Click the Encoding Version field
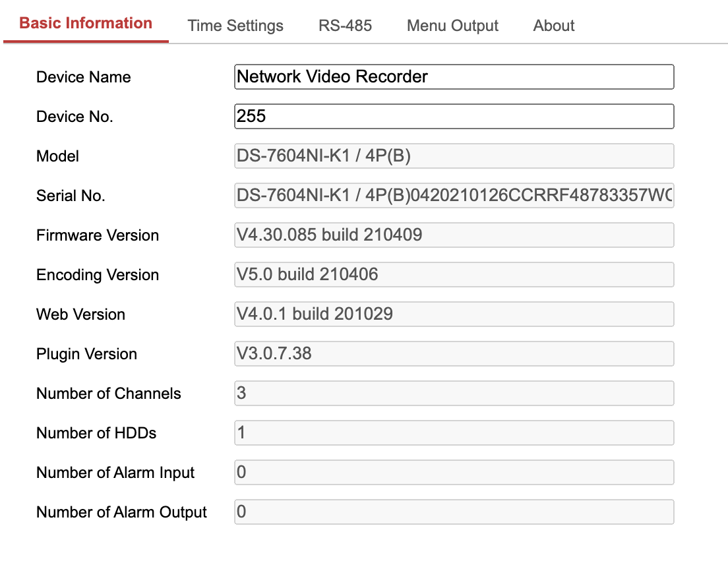Screen dimensions: 728x563 [x=454, y=274]
